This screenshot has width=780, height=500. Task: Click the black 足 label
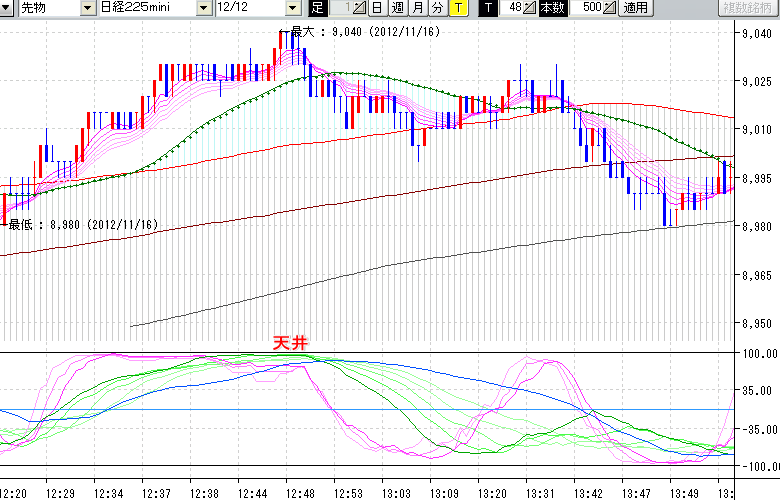[318, 8]
